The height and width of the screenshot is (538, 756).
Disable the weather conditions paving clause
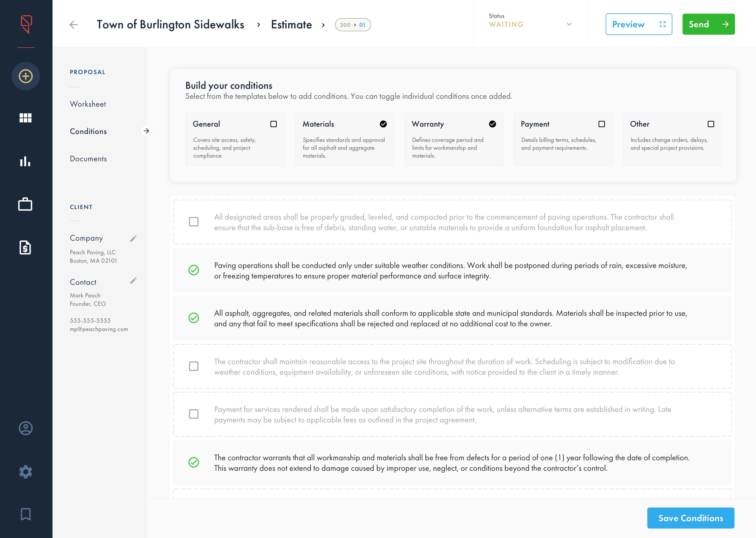[x=194, y=270]
